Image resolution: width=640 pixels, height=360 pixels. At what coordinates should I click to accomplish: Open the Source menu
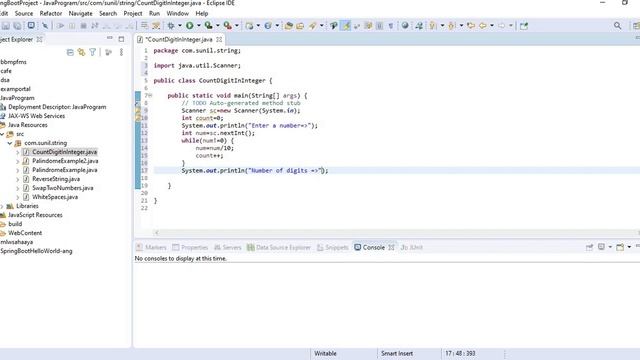pos(24,13)
